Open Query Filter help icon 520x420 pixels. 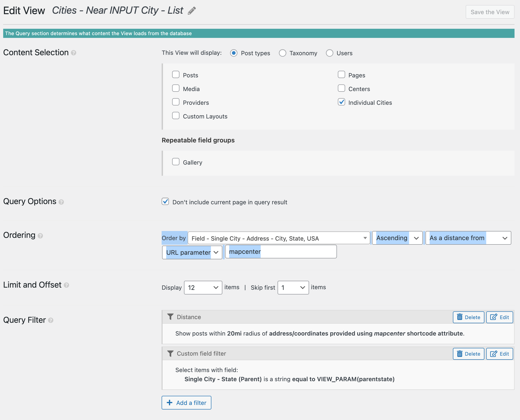pyautogui.click(x=51, y=320)
